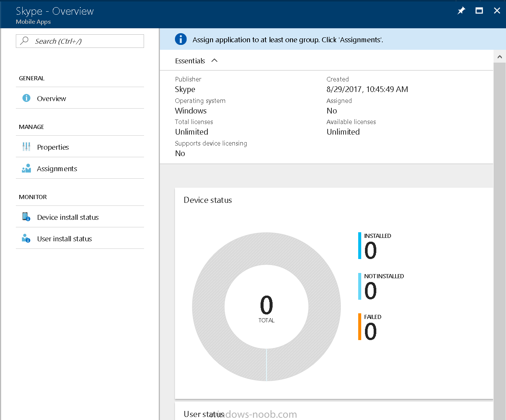
Task: Click the Properties sliders icon
Action: 26,147
